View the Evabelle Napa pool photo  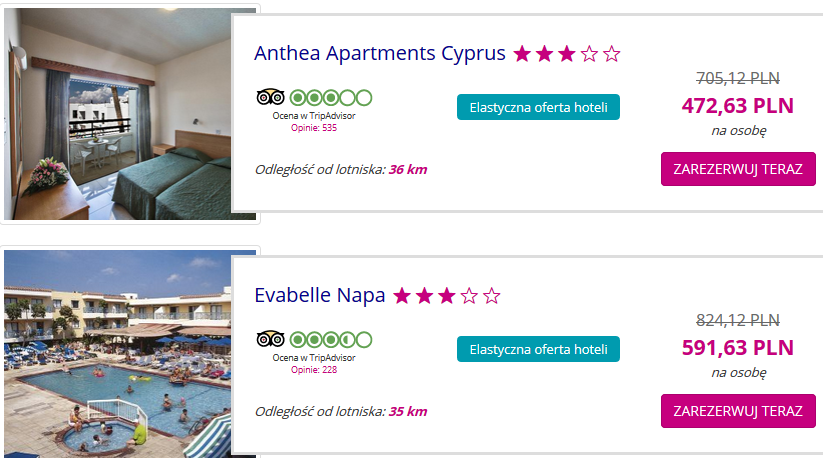(x=130, y=354)
